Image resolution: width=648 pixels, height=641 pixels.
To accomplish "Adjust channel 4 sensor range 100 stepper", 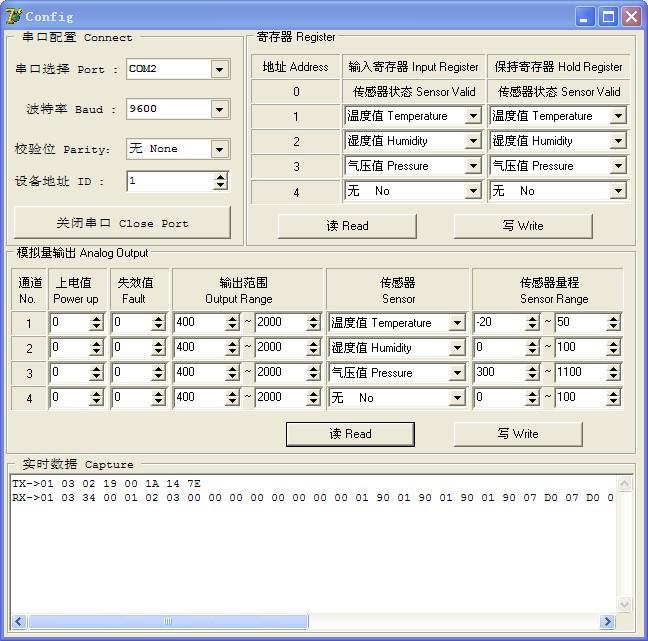I will point(614,398).
